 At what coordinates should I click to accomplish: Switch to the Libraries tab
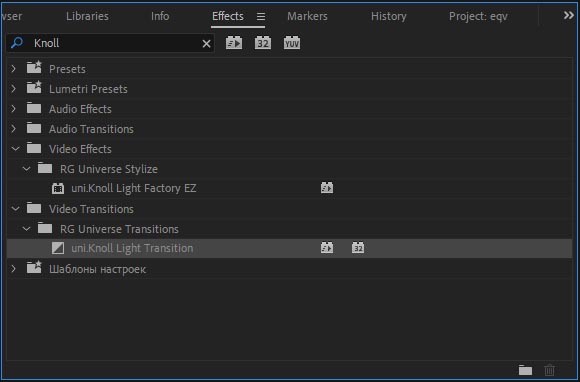[87, 16]
